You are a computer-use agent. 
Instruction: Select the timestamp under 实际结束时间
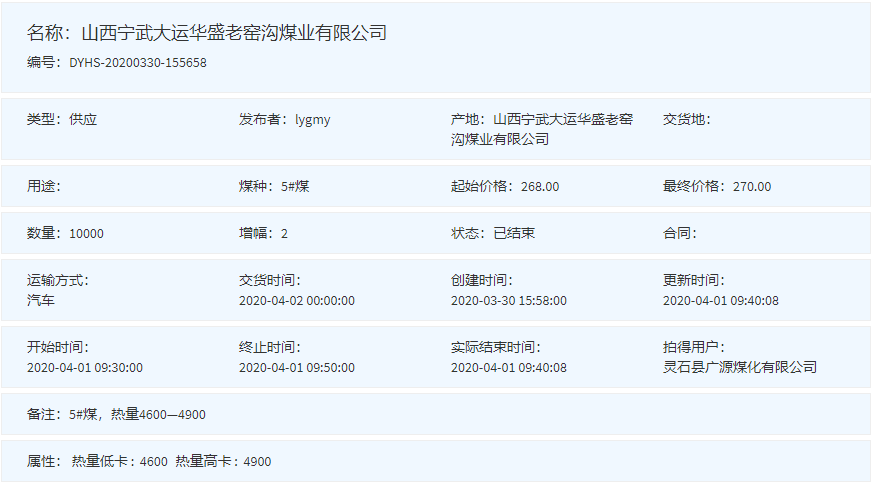point(509,368)
